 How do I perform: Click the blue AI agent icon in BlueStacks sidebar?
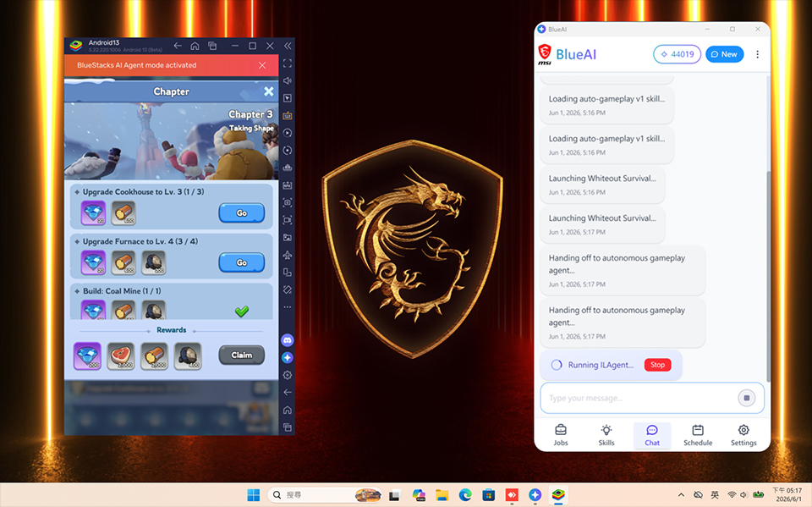click(x=288, y=358)
